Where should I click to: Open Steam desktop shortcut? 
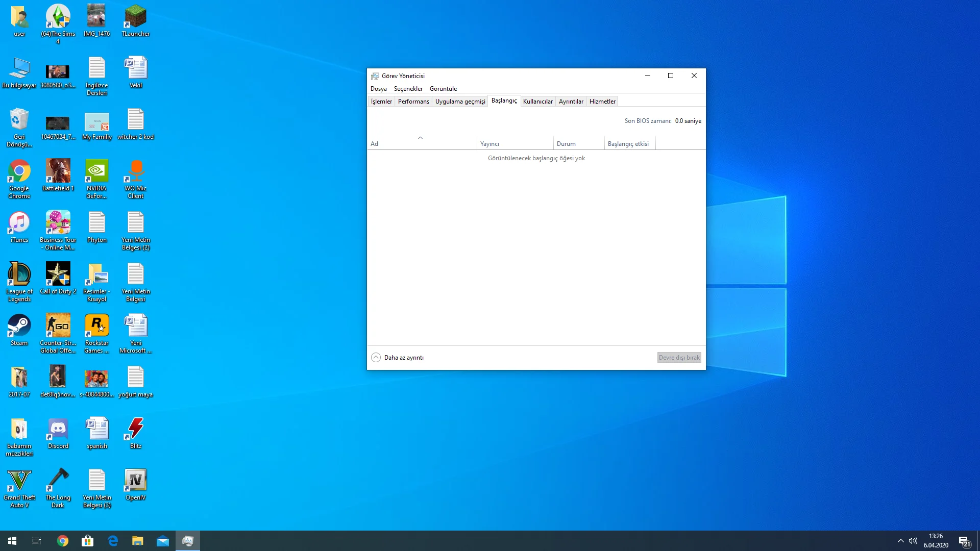(x=19, y=326)
